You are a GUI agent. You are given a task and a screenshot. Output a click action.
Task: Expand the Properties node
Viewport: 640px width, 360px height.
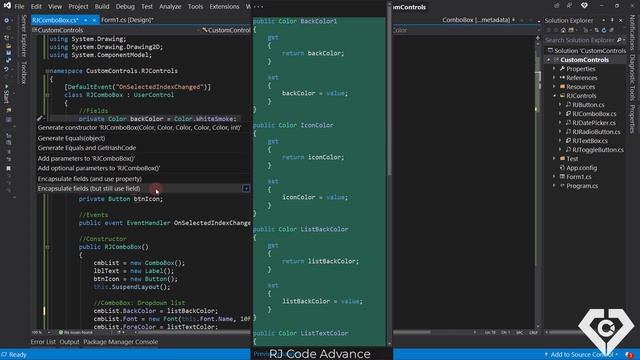(554, 69)
